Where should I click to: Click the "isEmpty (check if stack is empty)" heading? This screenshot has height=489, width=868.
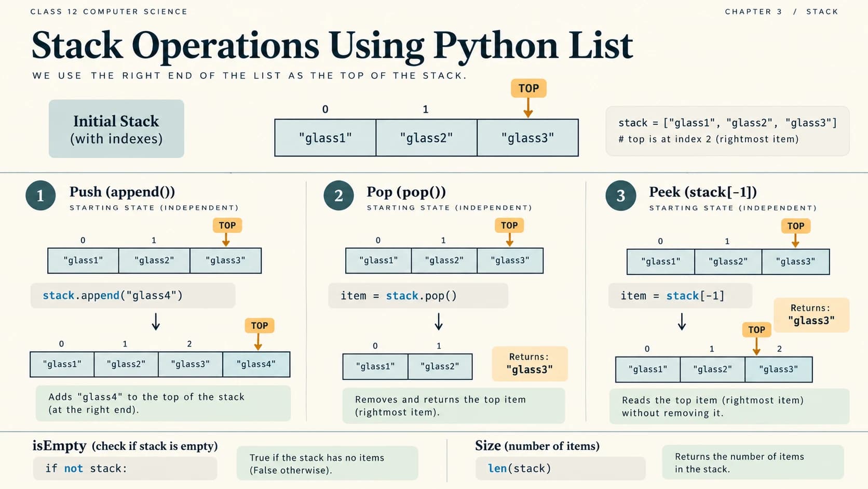click(125, 446)
